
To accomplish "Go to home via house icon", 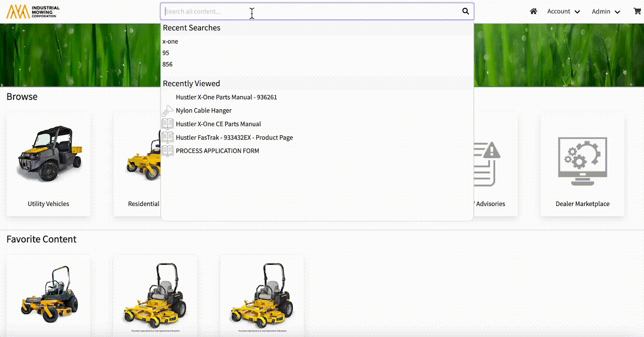I will [533, 11].
